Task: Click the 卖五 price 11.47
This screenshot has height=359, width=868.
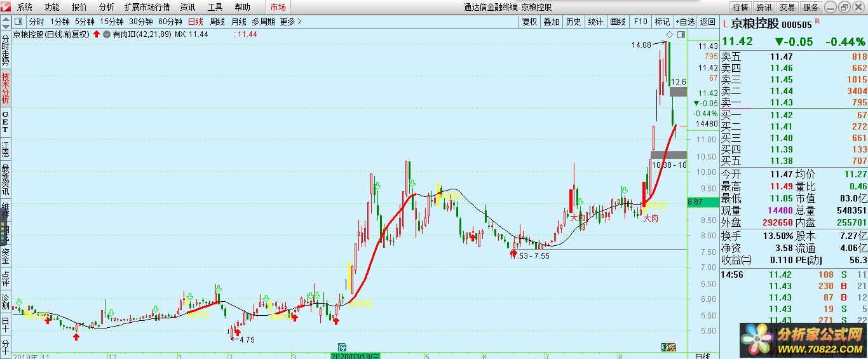Action: [x=781, y=57]
